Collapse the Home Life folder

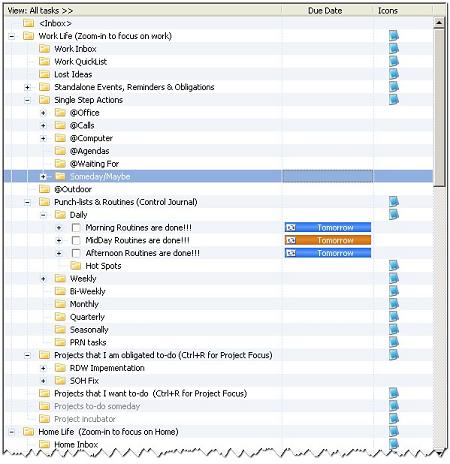click(12, 432)
